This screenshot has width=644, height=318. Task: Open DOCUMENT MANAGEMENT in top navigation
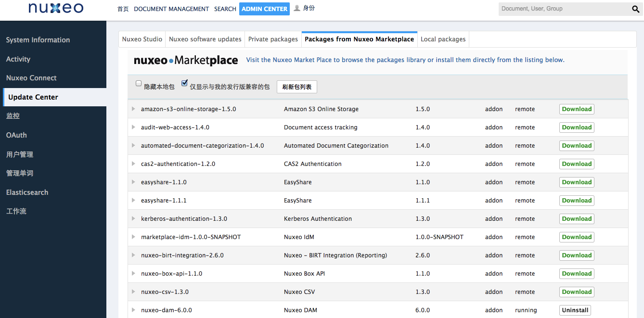(x=171, y=9)
